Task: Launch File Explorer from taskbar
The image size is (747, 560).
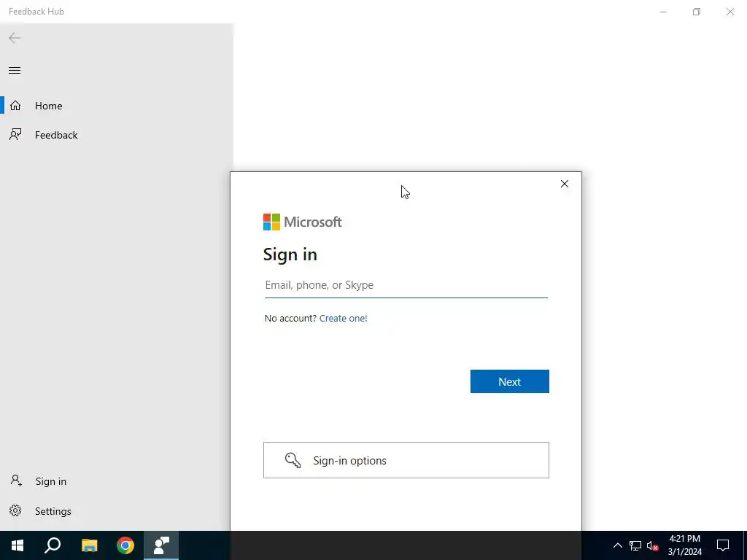Action: tap(89, 545)
